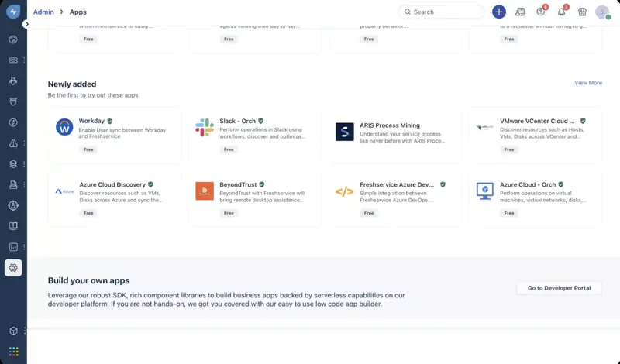620x364 pixels.
Task: Open the Alerts triangle icon
Action: 13,143
